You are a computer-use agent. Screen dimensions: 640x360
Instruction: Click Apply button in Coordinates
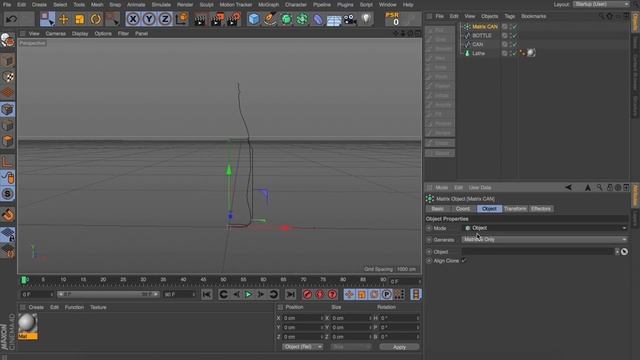tap(399, 347)
